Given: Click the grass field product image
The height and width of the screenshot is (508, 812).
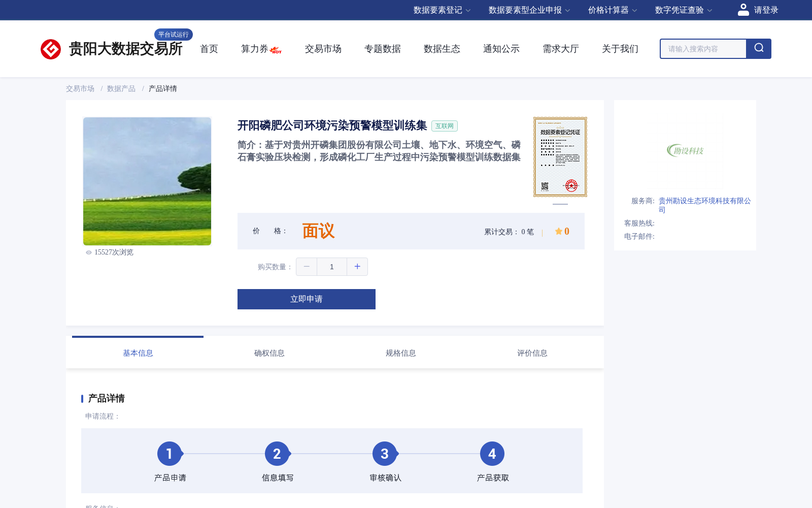Looking at the screenshot, I should click(x=147, y=181).
